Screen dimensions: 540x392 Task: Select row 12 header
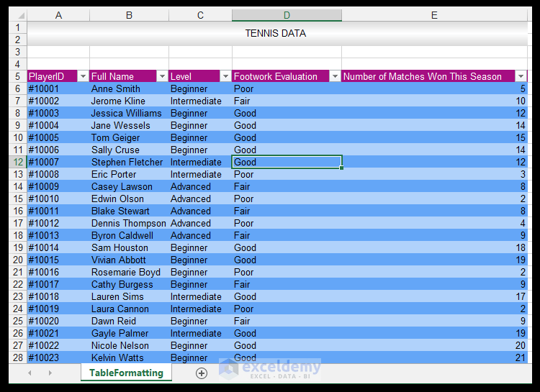pyautogui.click(x=18, y=162)
